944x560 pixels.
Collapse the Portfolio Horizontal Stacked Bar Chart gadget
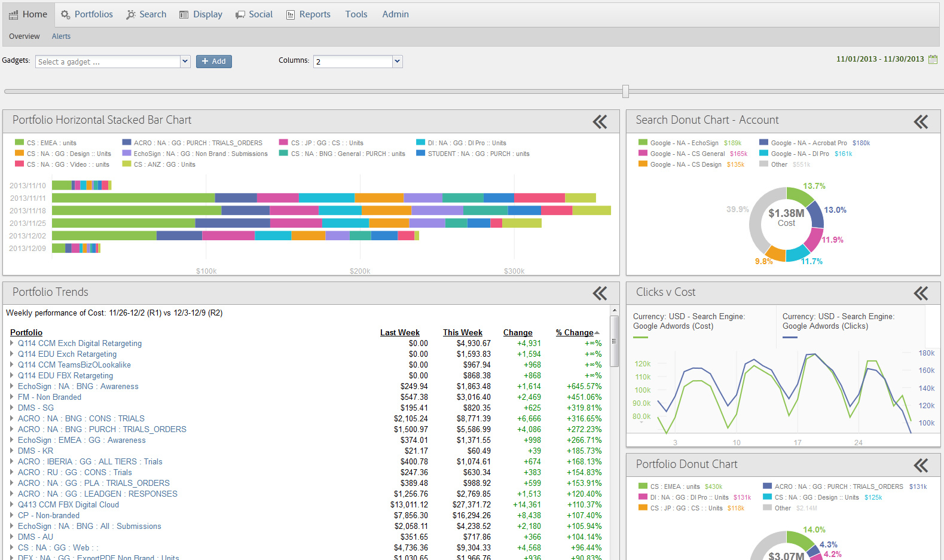pyautogui.click(x=600, y=122)
